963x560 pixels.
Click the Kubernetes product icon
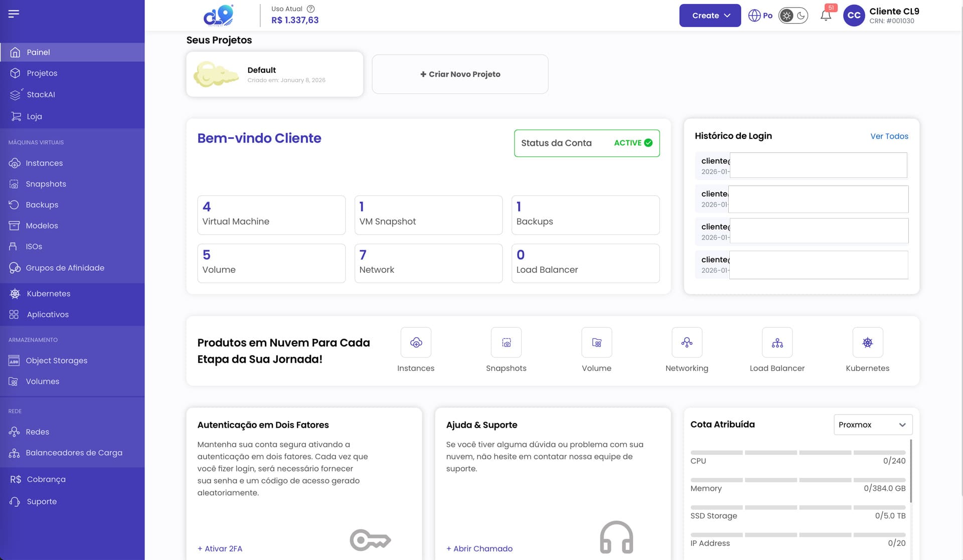click(x=867, y=342)
